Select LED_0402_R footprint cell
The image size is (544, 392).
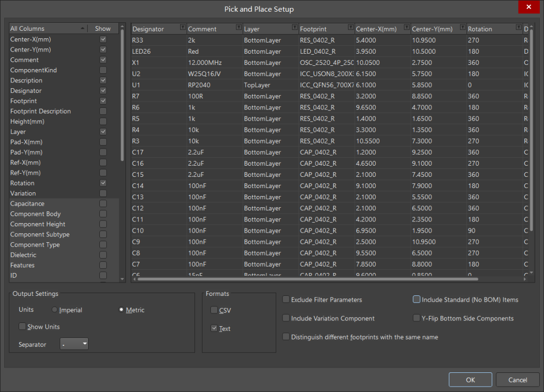click(327, 52)
